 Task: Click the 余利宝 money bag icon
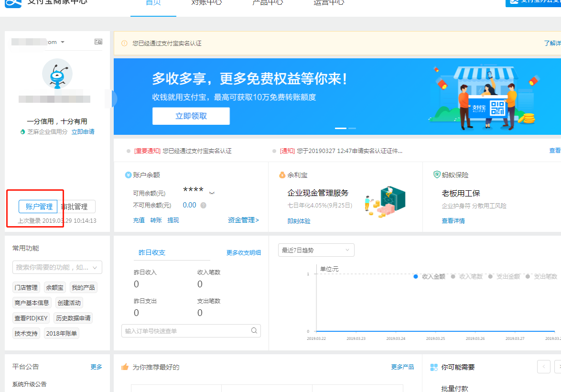tap(282, 175)
